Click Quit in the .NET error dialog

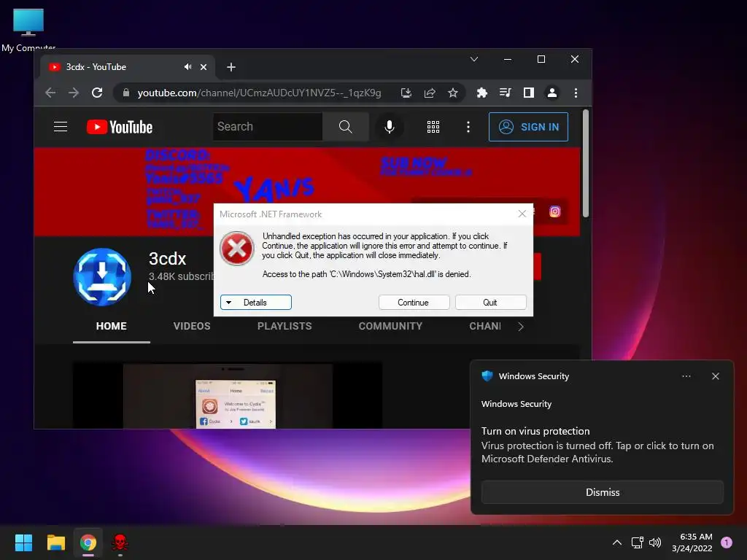coord(490,303)
